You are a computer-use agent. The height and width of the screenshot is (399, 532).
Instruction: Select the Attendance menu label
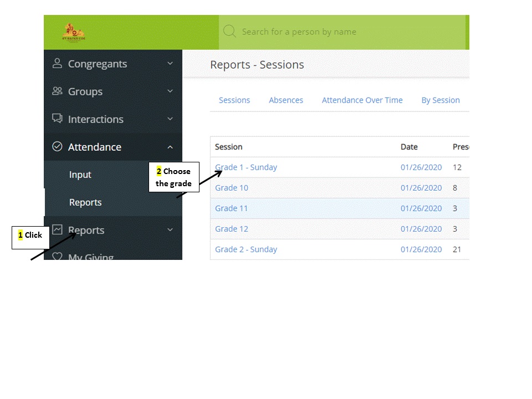(95, 147)
